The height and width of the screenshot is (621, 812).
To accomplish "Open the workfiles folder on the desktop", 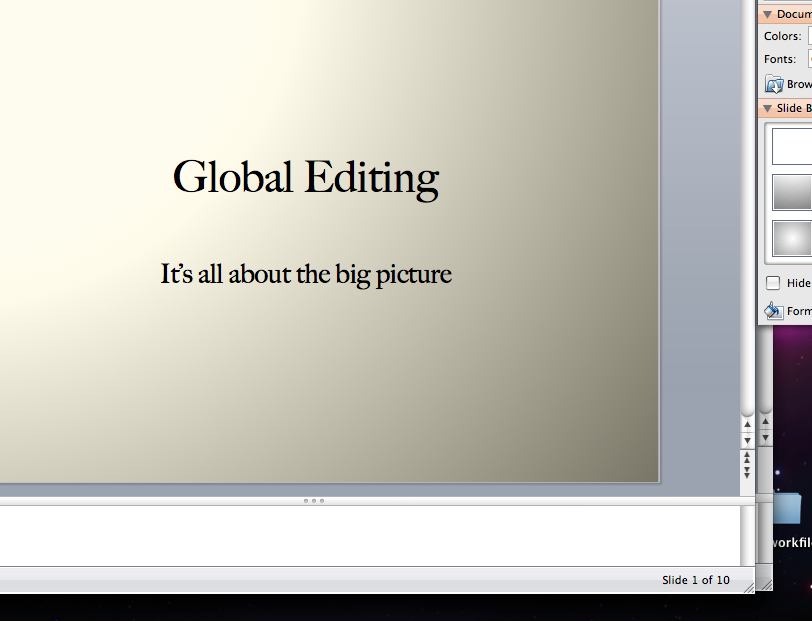I will (x=789, y=508).
